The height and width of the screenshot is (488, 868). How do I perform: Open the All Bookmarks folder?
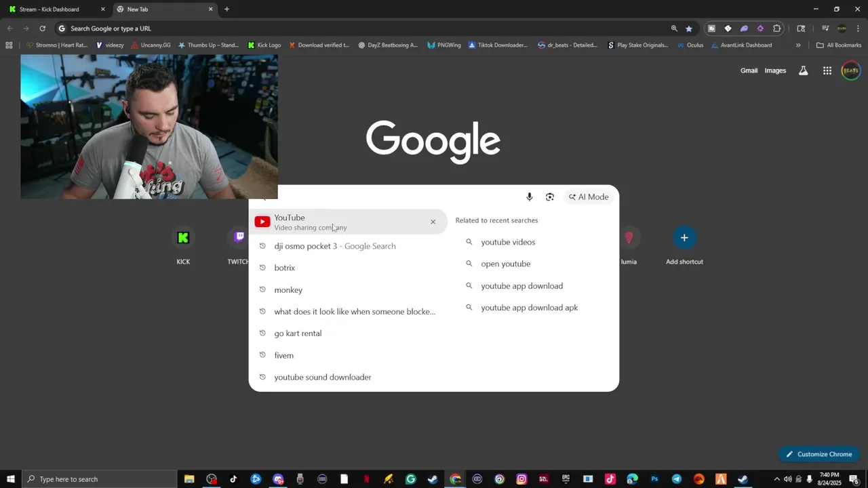point(839,45)
